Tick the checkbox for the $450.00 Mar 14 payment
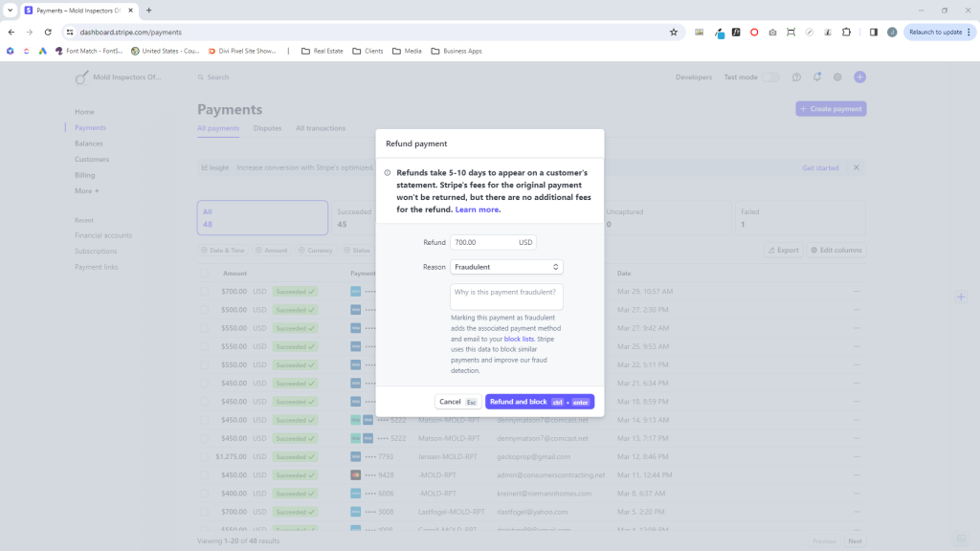The height and width of the screenshot is (551, 980). 205,420
